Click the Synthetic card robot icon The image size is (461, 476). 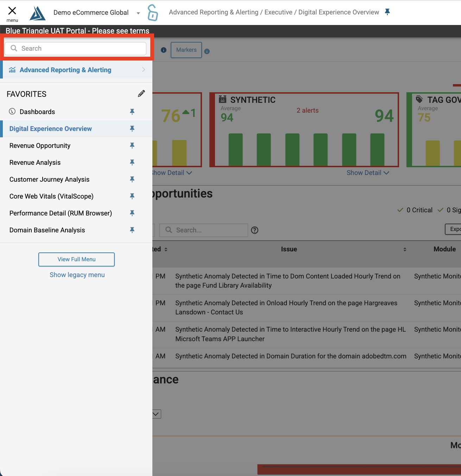[x=222, y=99]
